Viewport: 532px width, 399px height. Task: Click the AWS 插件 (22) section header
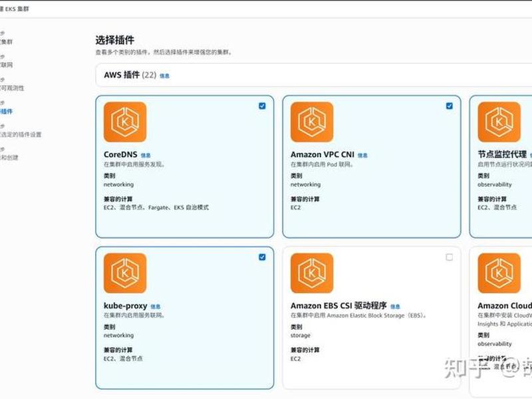[x=130, y=74]
